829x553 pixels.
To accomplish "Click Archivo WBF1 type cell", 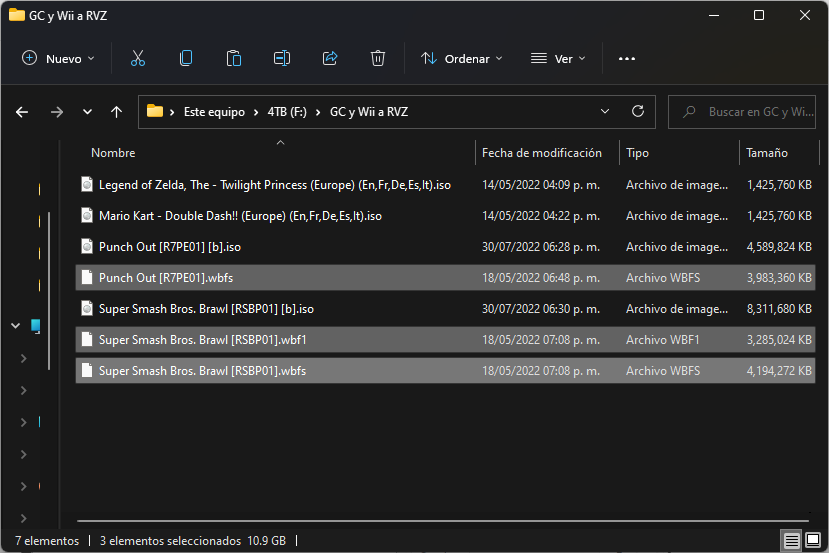I will pos(662,340).
